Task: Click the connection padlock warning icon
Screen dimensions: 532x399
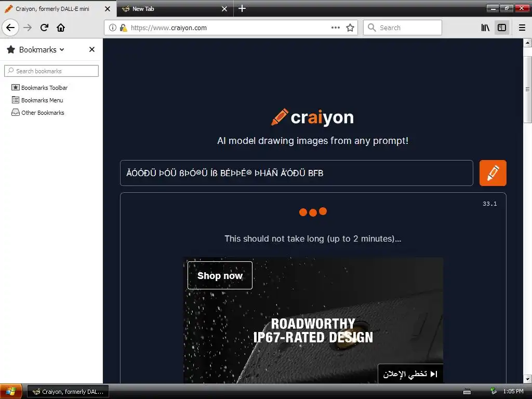Action: tap(123, 28)
